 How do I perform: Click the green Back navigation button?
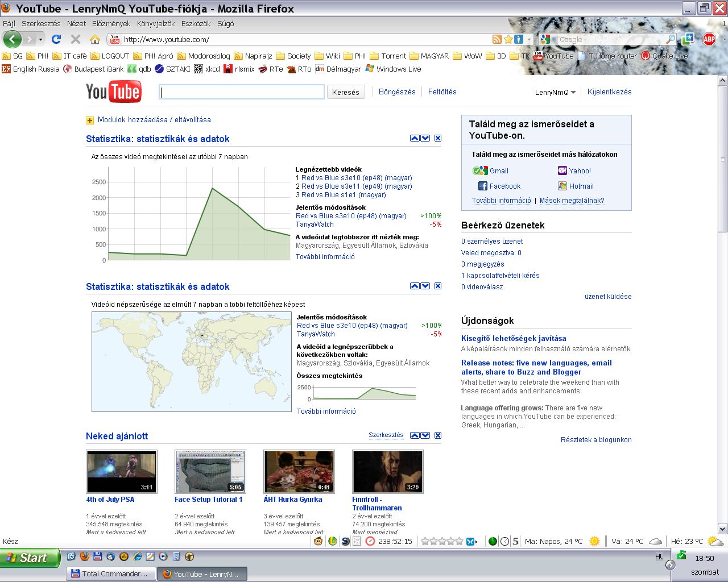pyautogui.click(x=13, y=39)
